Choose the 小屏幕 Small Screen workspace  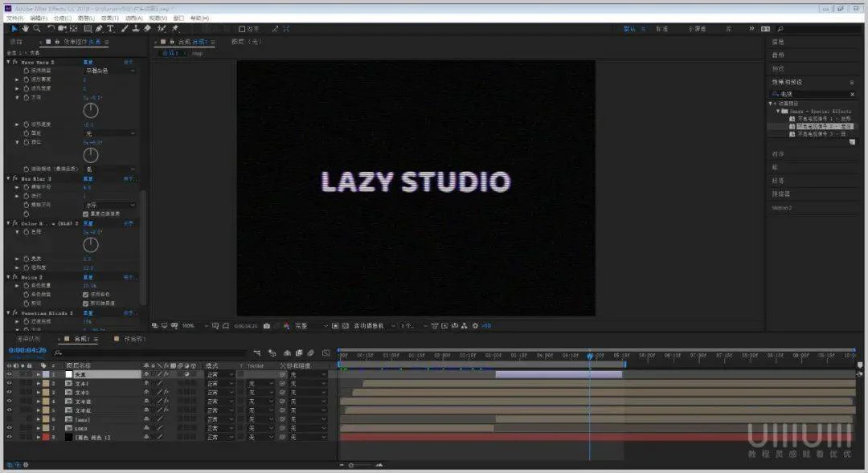tap(697, 29)
